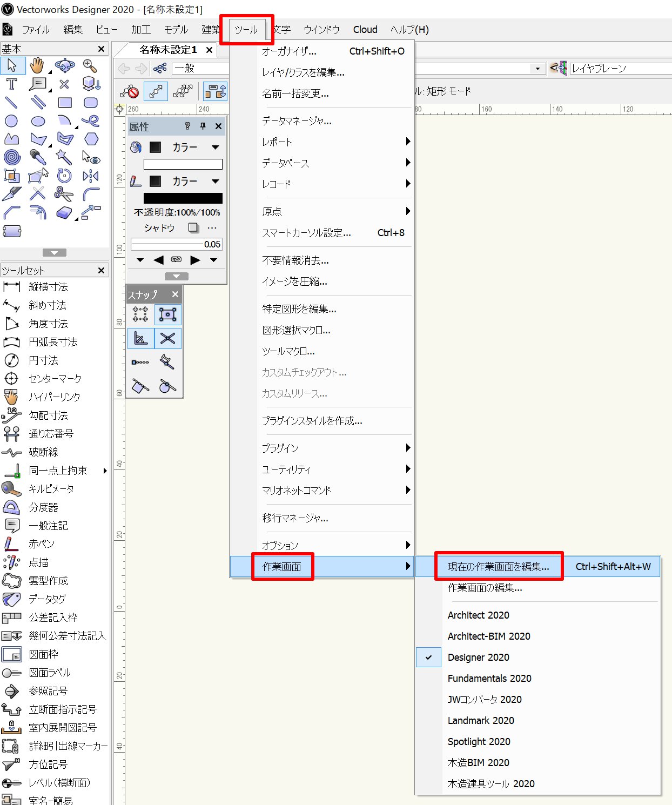Choose the Mirror tool
The image size is (672, 805).
(x=91, y=176)
